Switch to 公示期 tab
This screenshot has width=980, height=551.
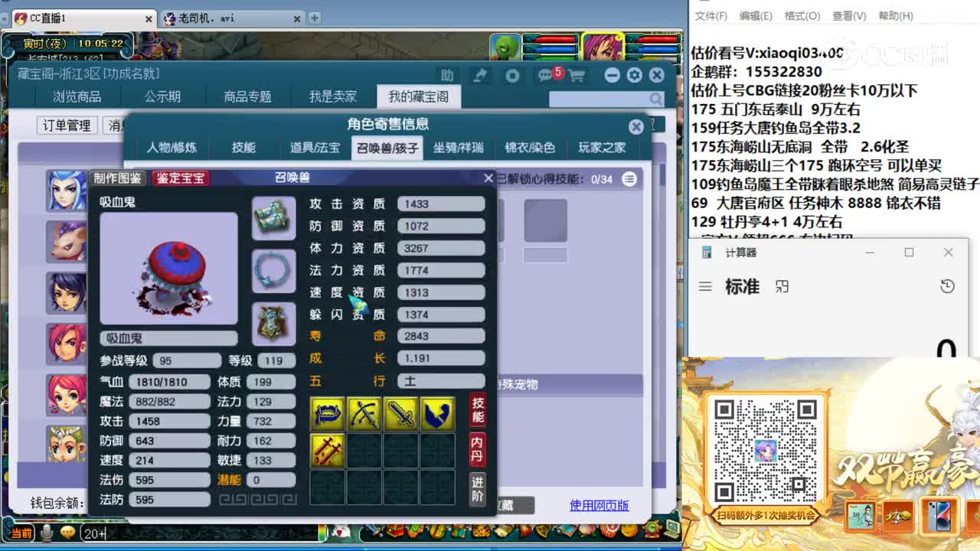pyautogui.click(x=162, y=96)
